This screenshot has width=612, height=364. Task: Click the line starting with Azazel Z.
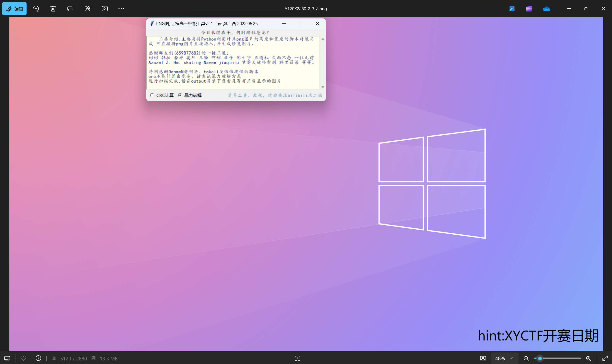coord(231,62)
